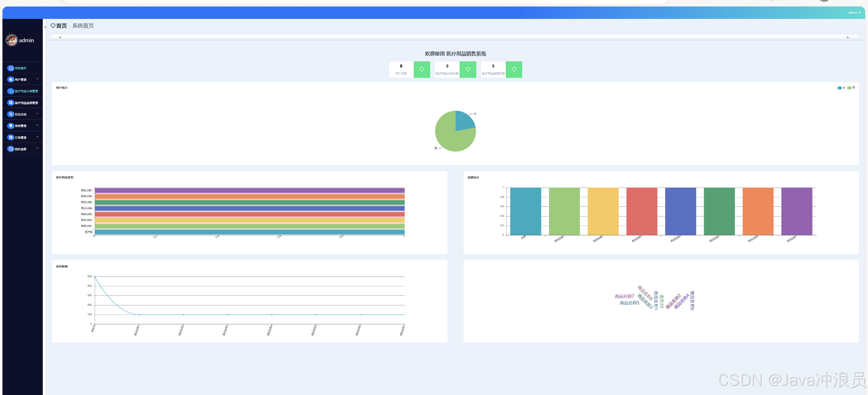Click the heart on 医疗用品信息总数 card

pos(514,69)
